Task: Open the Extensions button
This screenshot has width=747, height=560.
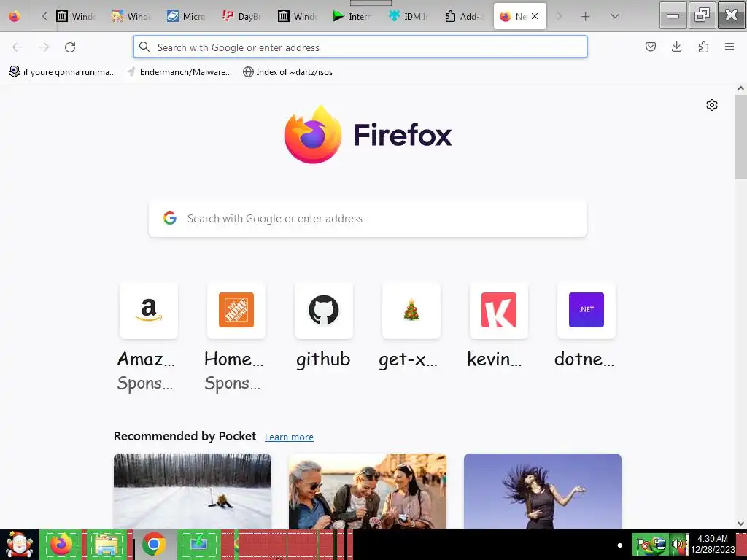Action: pos(703,47)
